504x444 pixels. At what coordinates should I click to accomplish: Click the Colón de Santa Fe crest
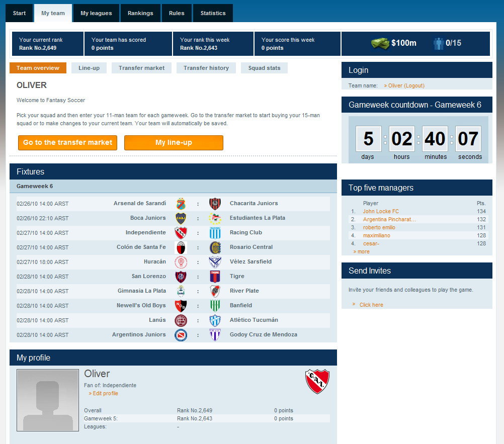181,247
